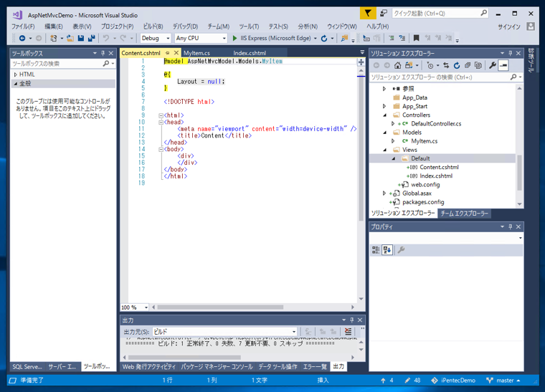Image resolution: width=545 pixels, height=392 pixels.
Task: Click the 48 pending changes pencil indicator
Action: coord(412,381)
